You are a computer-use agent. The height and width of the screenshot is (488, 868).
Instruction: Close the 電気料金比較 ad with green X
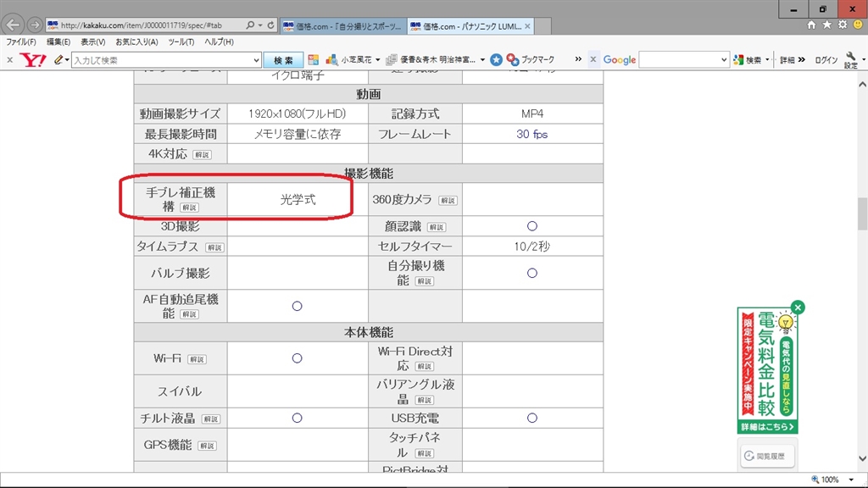pyautogui.click(x=798, y=308)
